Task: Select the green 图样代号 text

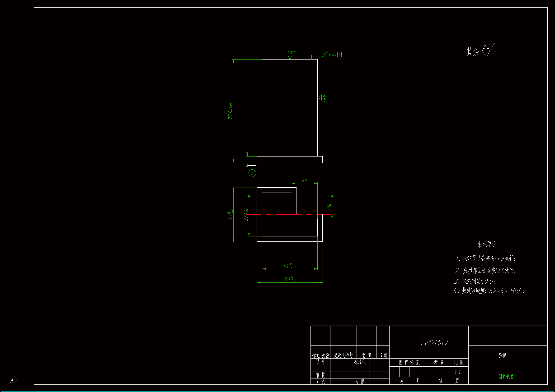Action: pyautogui.click(x=506, y=377)
